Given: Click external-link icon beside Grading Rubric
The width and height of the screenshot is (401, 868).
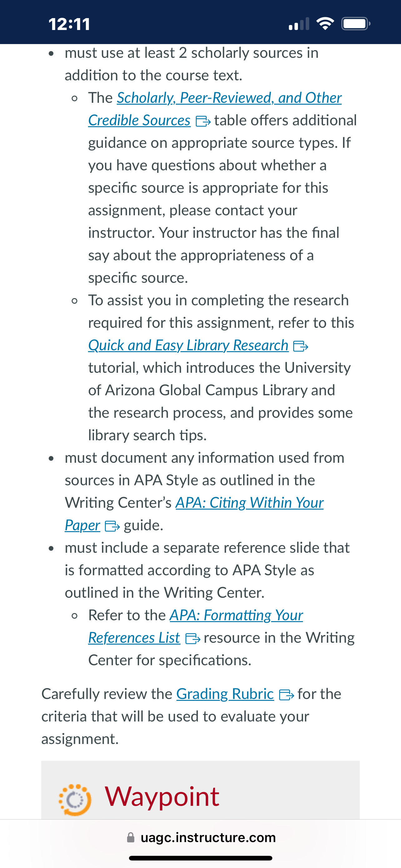Looking at the screenshot, I should point(286,695).
